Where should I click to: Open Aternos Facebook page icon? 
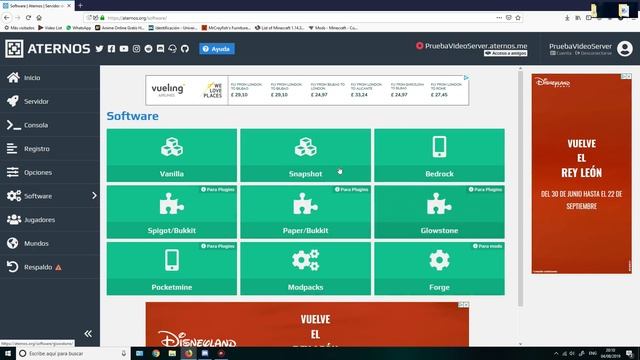[x=111, y=49]
